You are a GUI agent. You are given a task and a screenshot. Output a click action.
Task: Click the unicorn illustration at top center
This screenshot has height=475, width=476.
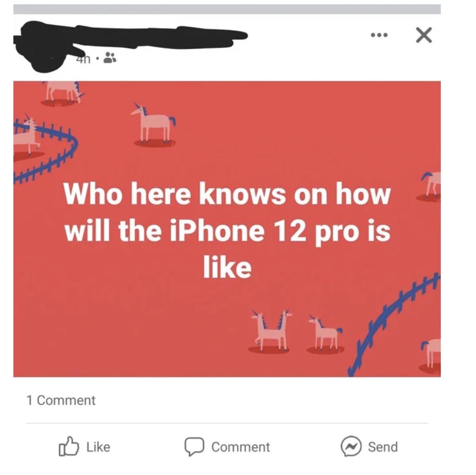153,124
